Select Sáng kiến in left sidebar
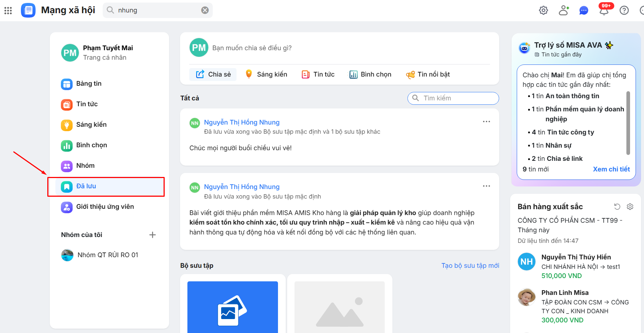This screenshot has width=644, height=333. coord(109,125)
